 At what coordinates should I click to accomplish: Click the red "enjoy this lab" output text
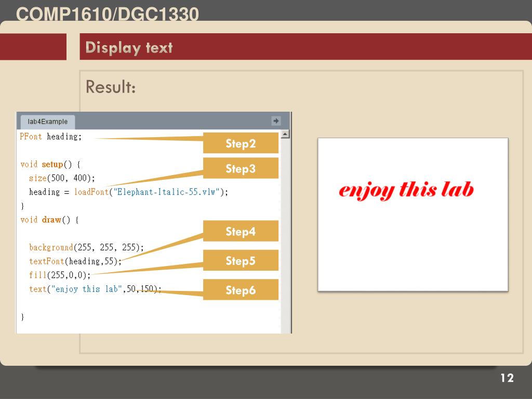tap(406, 190)
